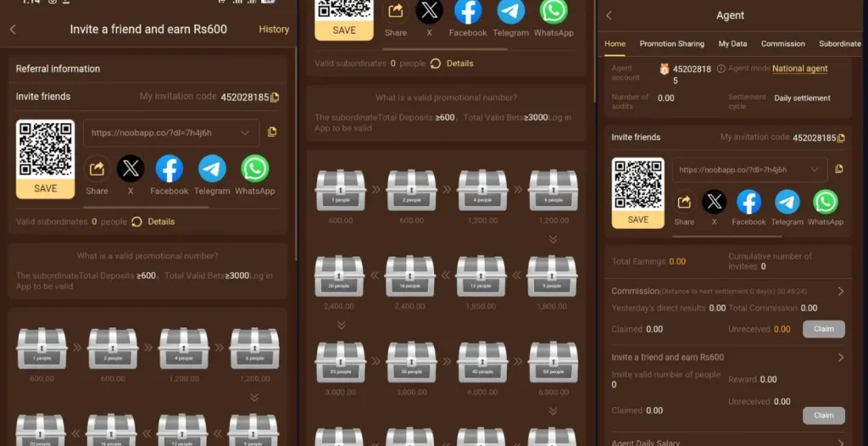Viewport: 868px width, 446px height.
Task: Tap the 30 people chest on the middle screen
Action: tap(411, 362)
